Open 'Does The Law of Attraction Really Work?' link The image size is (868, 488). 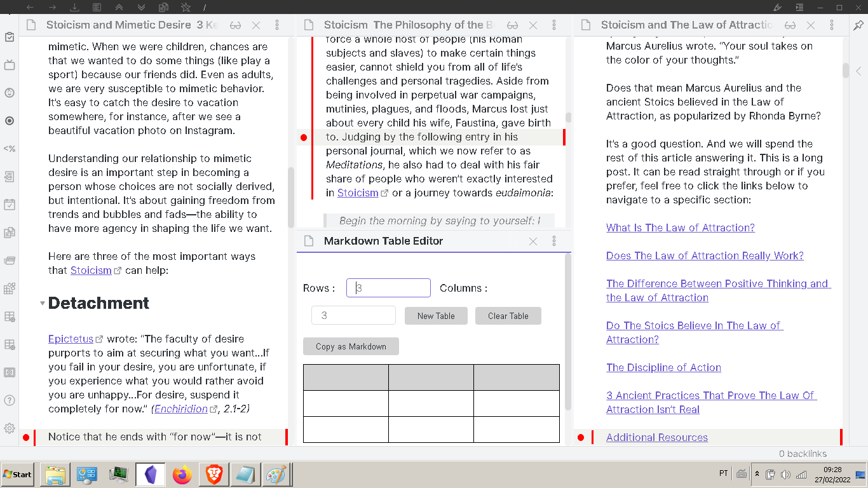705,255
